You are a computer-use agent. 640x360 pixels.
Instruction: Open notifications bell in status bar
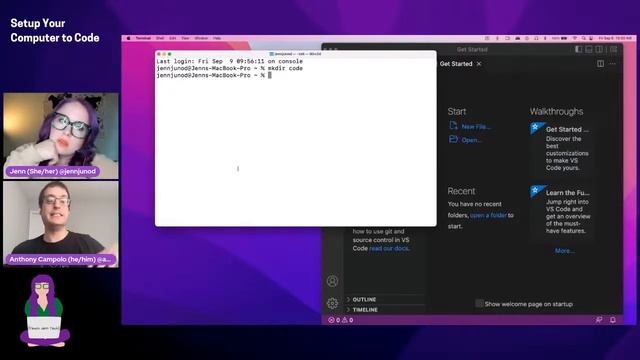613,320
